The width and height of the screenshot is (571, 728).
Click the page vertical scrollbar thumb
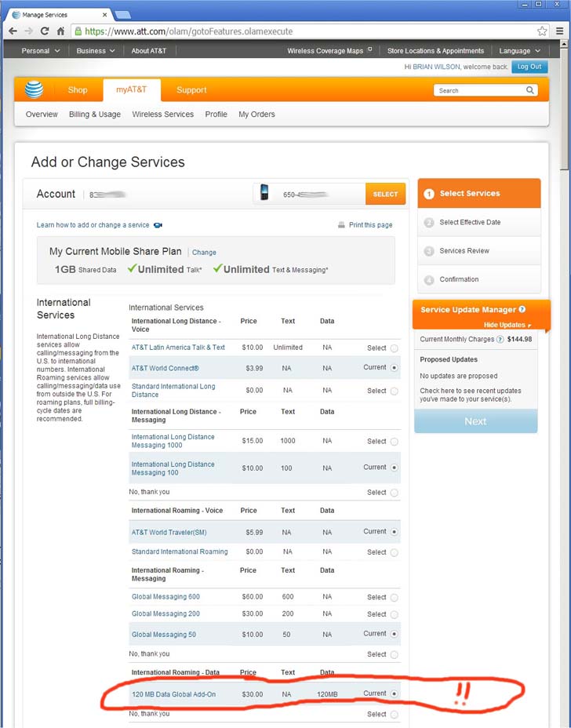[x=564, y=109]
